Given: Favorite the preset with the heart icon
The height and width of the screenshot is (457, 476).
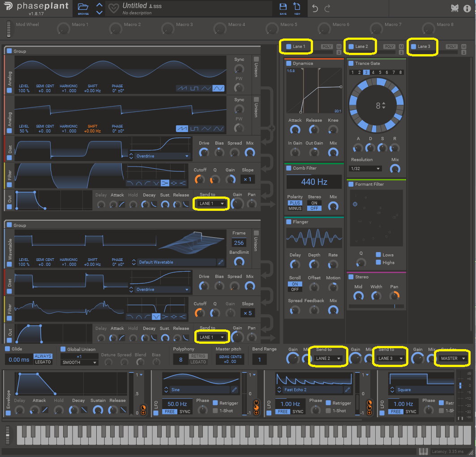Looking at the screenshot, I should click(114, 9).
